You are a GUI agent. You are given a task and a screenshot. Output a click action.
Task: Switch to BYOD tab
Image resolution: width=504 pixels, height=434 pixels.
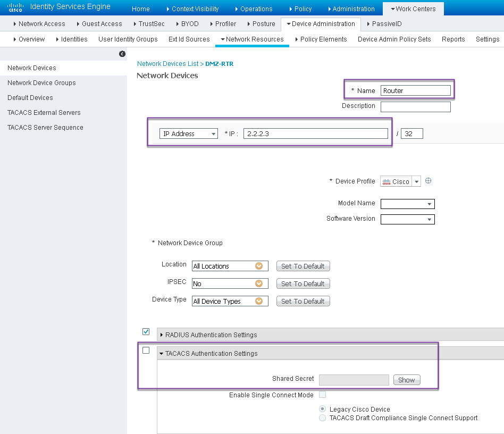187,24
